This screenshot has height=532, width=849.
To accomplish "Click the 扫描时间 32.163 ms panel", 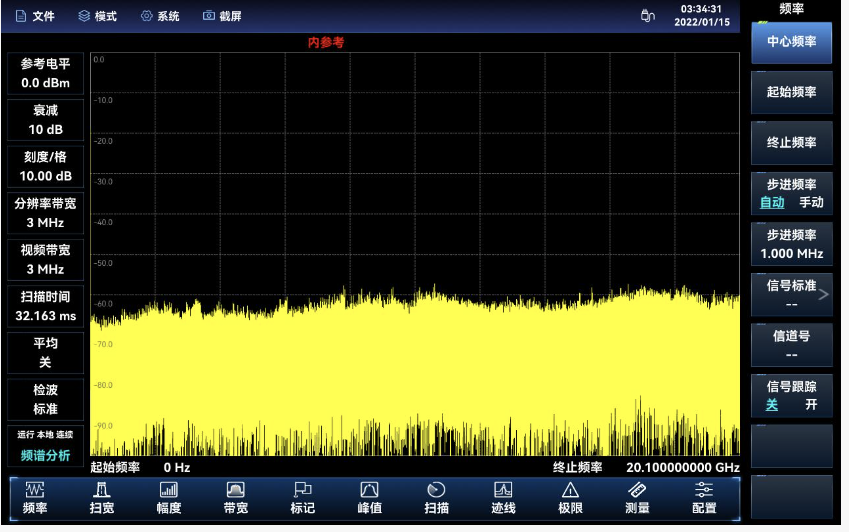I will point(45,306).
